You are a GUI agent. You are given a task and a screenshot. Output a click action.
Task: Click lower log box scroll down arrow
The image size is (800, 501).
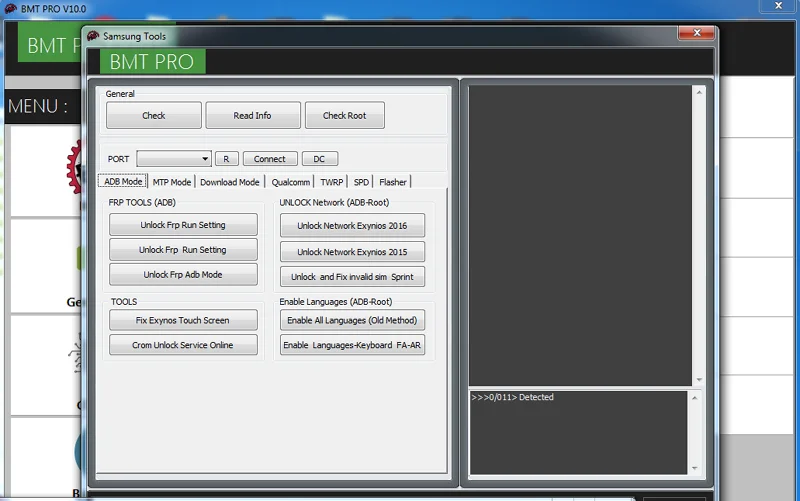[694, 468]
